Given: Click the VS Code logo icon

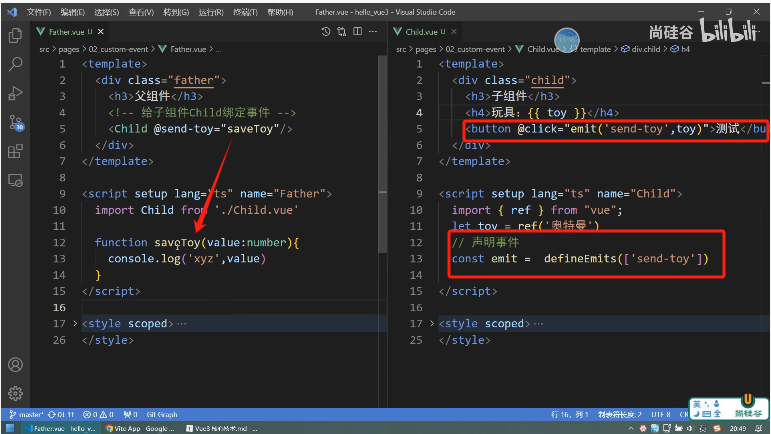Looking at the screenshot, I should (12, 12).
